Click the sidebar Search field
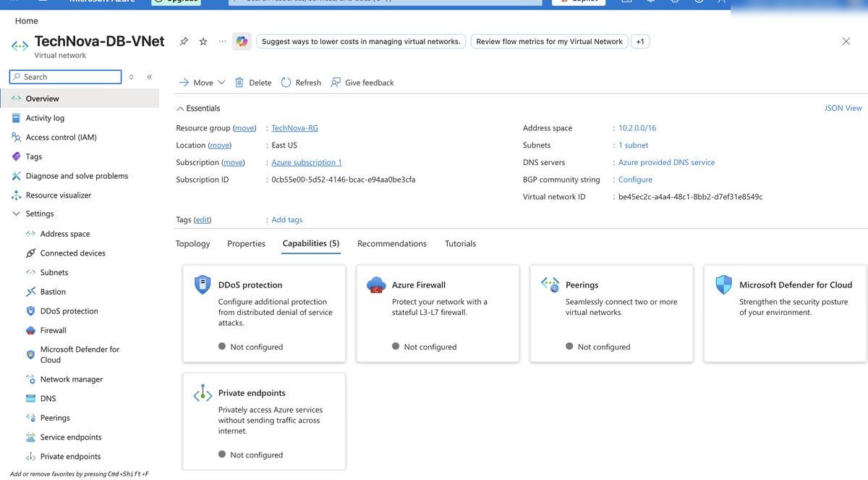 click(x=65, y=77)
